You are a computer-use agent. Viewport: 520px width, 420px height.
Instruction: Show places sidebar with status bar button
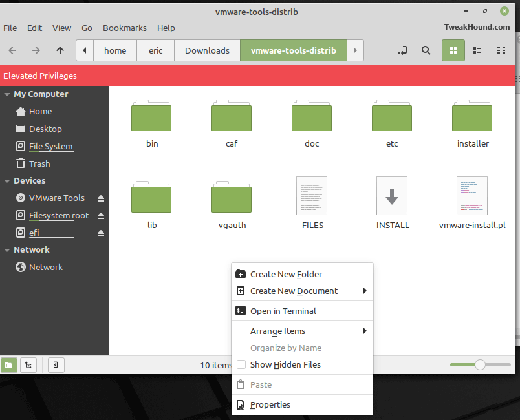(9, 365)
